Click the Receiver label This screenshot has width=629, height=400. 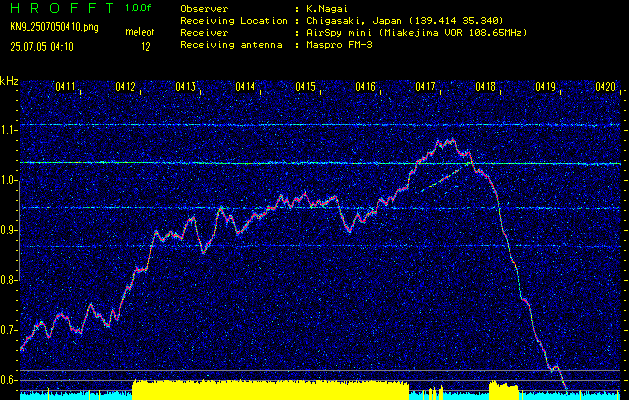pyautogui.click(x=204, y=33)
